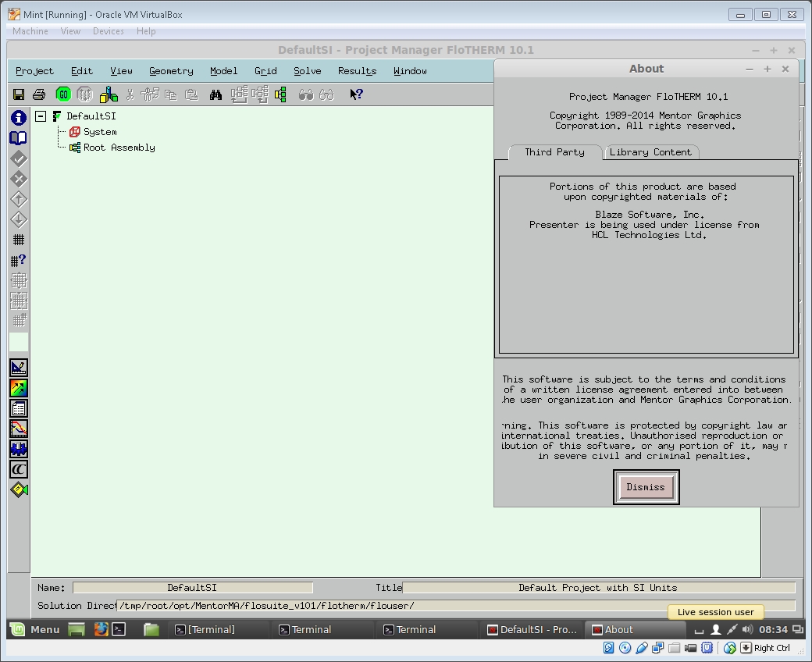Click the yellow-green diamond camera sidebar icon
Viewport: 812px width, 662px height.
pos(19,489)
